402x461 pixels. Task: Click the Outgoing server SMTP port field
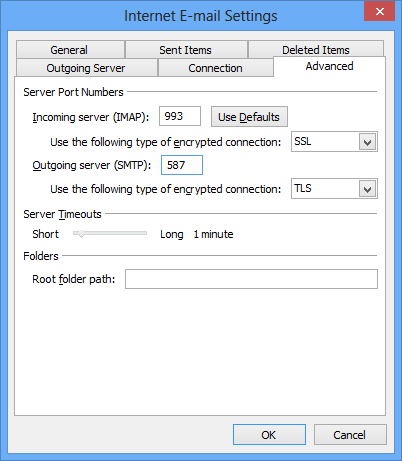coord(182,165)
